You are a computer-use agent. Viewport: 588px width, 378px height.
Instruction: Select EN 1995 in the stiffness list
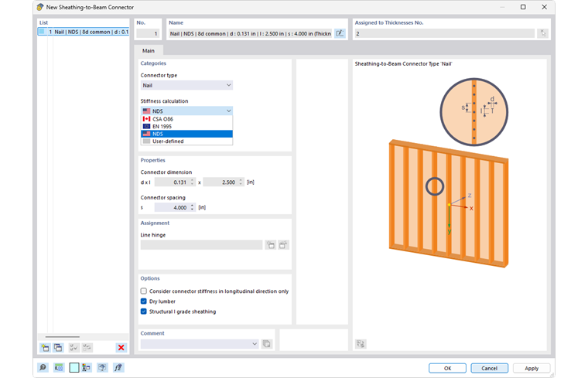click(186, 126)
